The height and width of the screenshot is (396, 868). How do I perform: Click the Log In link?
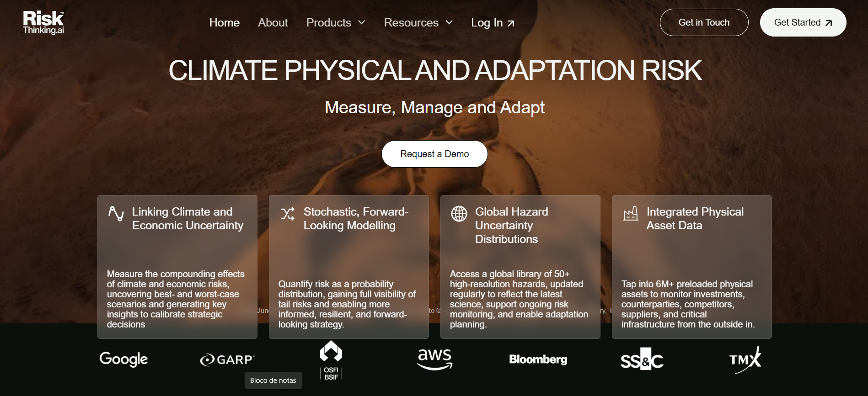[x=493, y=23]
